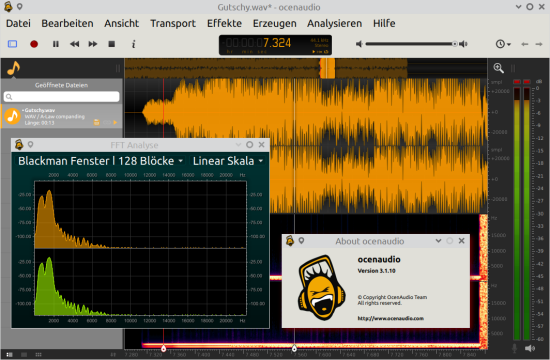Click the time display showing 7.324
Screen dimensions: 550x360
tap(275, 45)
